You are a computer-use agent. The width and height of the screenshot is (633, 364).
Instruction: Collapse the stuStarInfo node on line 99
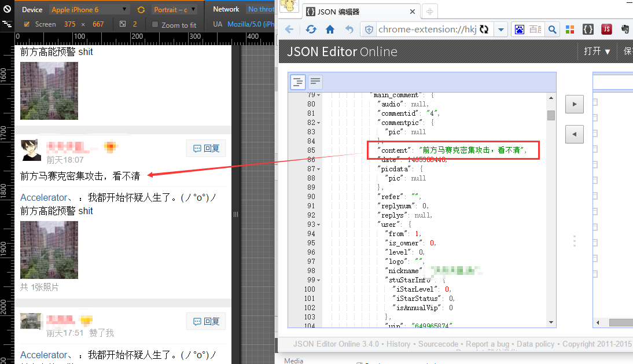point(318,280)
